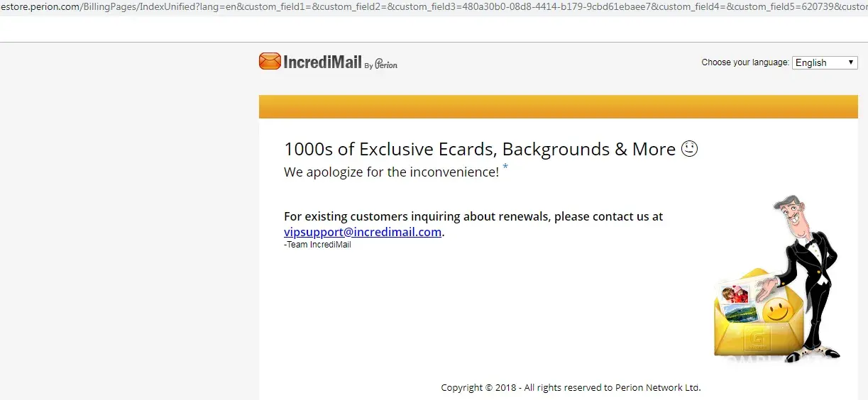Click the "-Team IncrediMail" signature text
868x400 pixels.
pos(317,245)
